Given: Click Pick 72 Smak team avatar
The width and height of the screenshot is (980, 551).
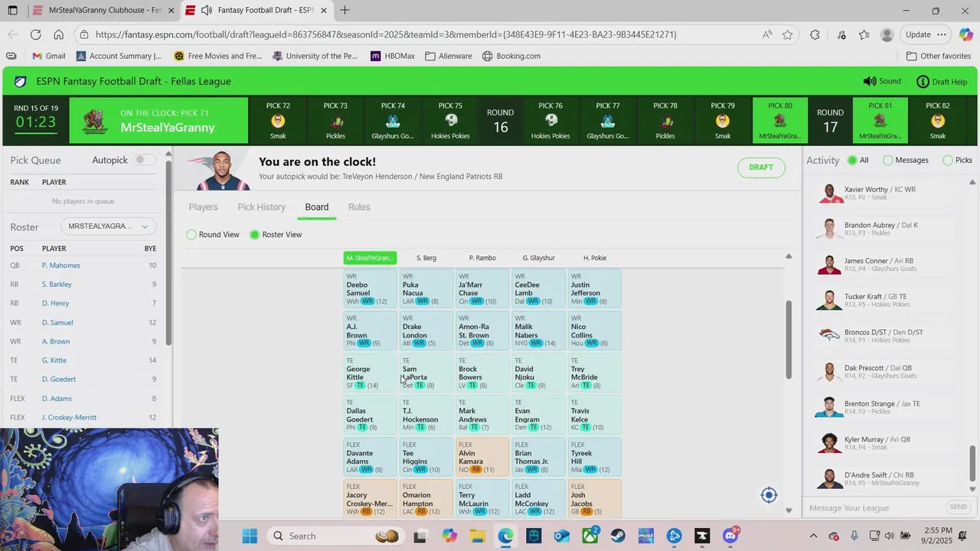Looking at the screenshot, I should click(278, 121).
